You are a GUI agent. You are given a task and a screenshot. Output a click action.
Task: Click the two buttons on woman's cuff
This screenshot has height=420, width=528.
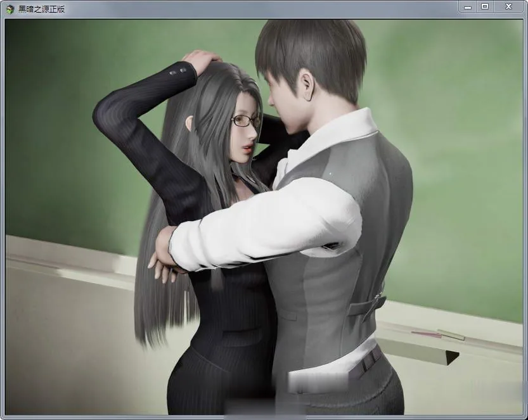(178, 72)
